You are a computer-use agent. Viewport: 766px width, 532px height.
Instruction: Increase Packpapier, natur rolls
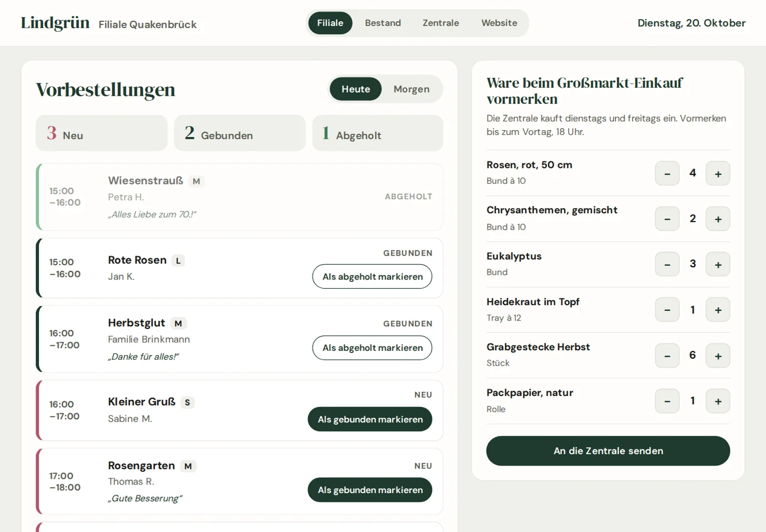coord(718,401)
